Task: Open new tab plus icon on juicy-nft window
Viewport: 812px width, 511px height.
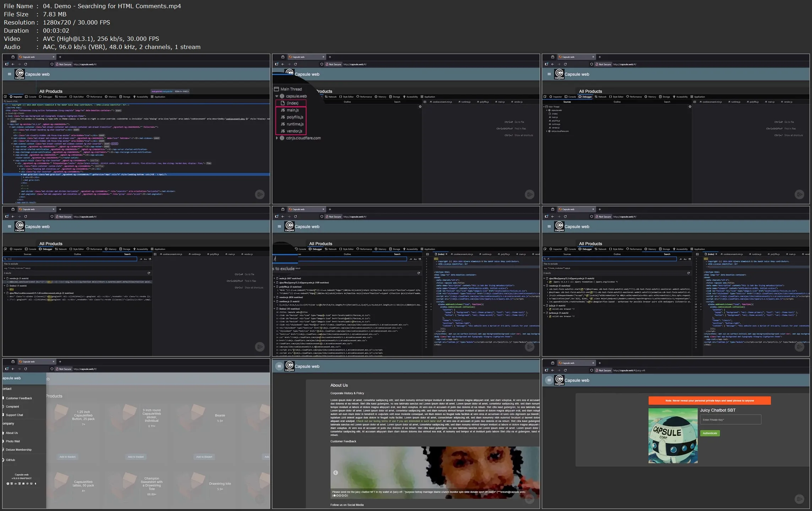Action: point(600,363)
